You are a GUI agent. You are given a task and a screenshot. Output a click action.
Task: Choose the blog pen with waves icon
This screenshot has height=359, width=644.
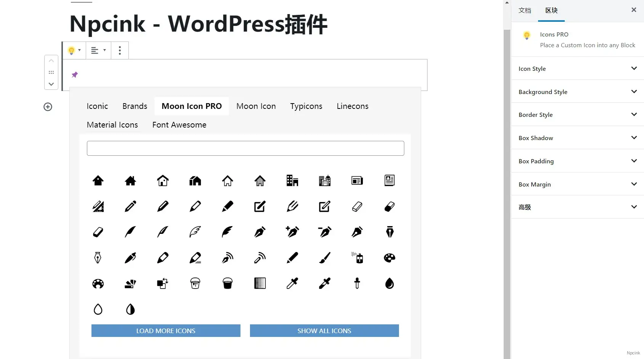click(x=227, y=258)
